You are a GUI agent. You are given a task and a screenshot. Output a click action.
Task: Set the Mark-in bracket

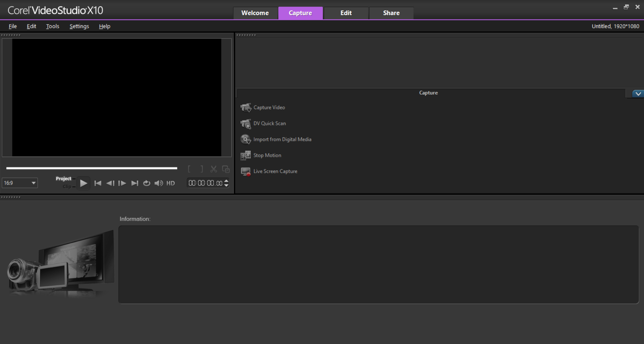coord(189,169)
